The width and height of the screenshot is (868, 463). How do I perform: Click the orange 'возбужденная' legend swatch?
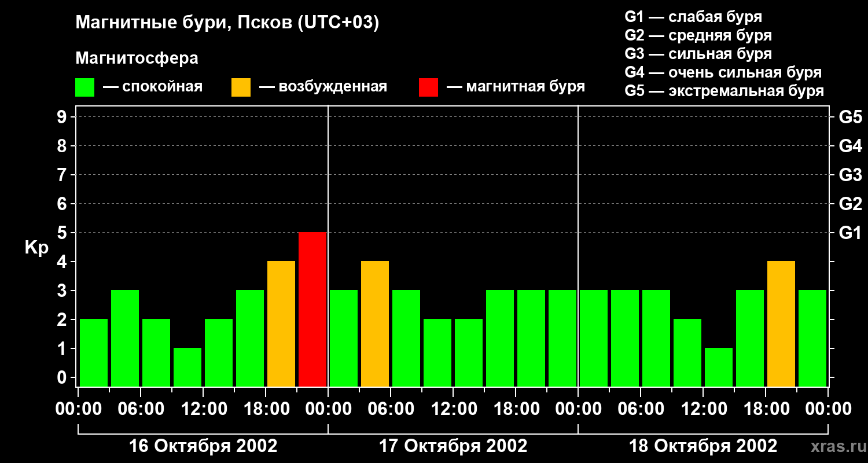point(241,87)
